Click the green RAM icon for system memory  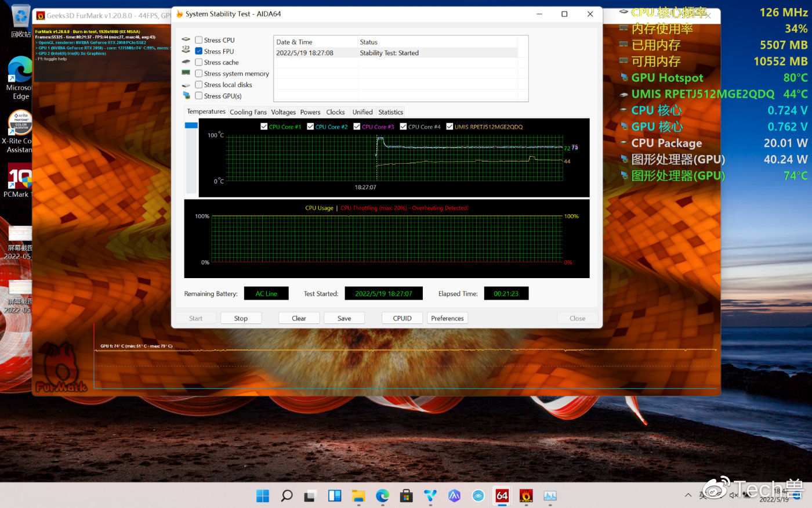(186, 73)
